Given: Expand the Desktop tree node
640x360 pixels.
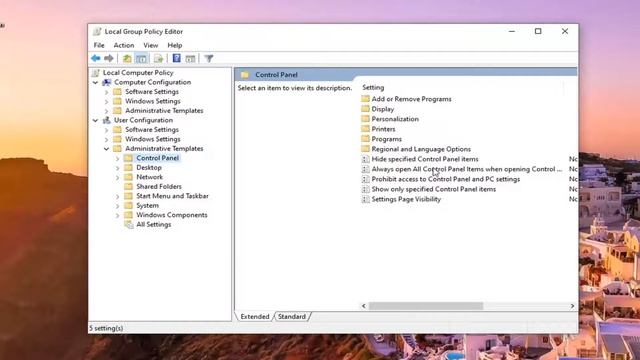Looking at the screenshot, I should (x=118, y=168).
